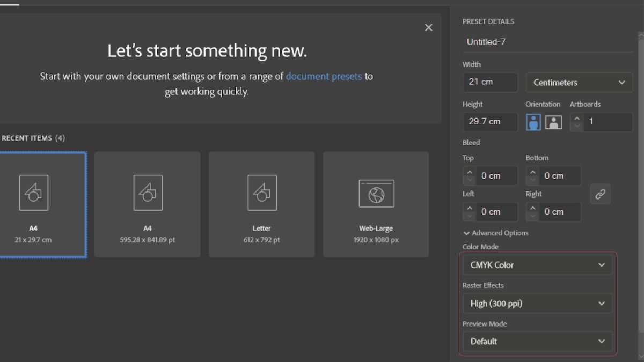Increase the Artboards count
The width and height of the screenshot is (644, 362).
[x=577, y=117]
